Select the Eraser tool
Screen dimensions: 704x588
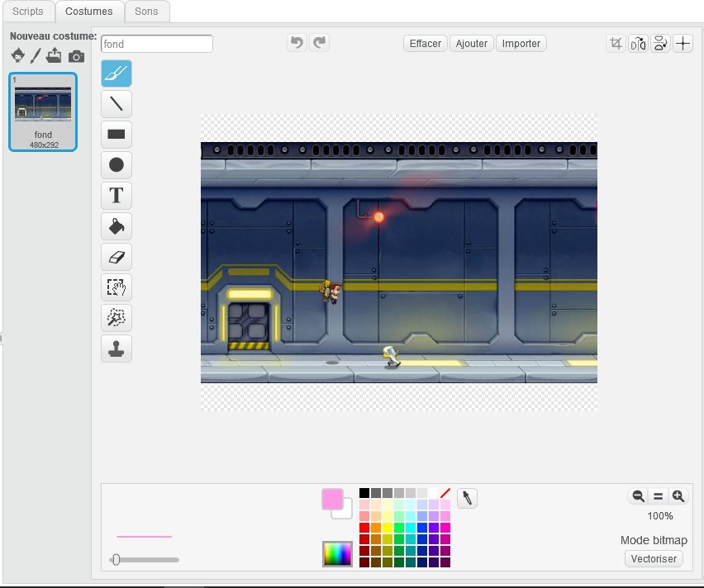click(x=117, y=256)
